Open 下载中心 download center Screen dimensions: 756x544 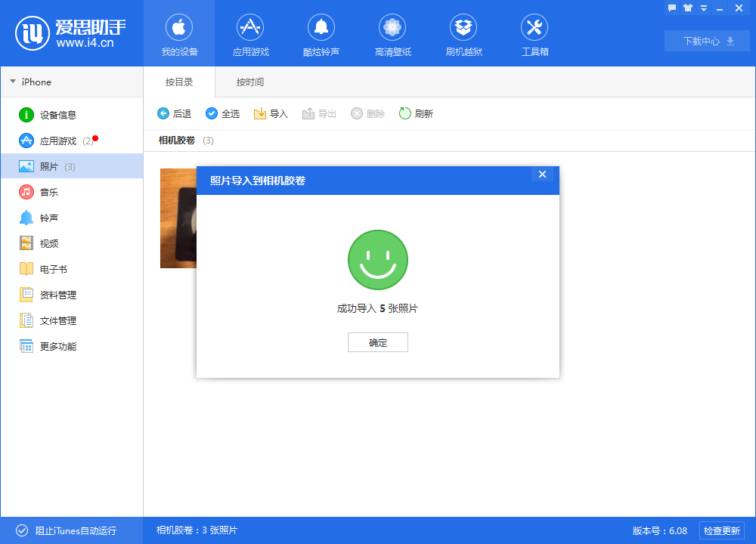click(x=707, y=41)
